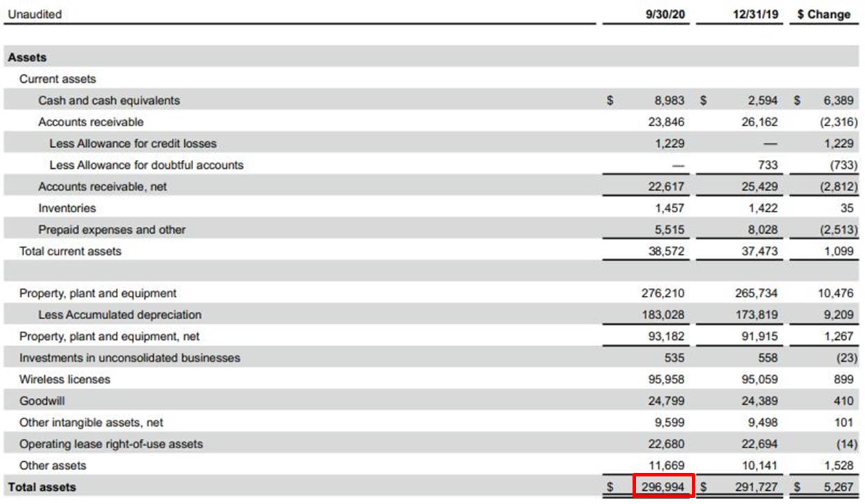Select other assets value 11,669
The width and height of the screenshot is (865, 504).
666,465
